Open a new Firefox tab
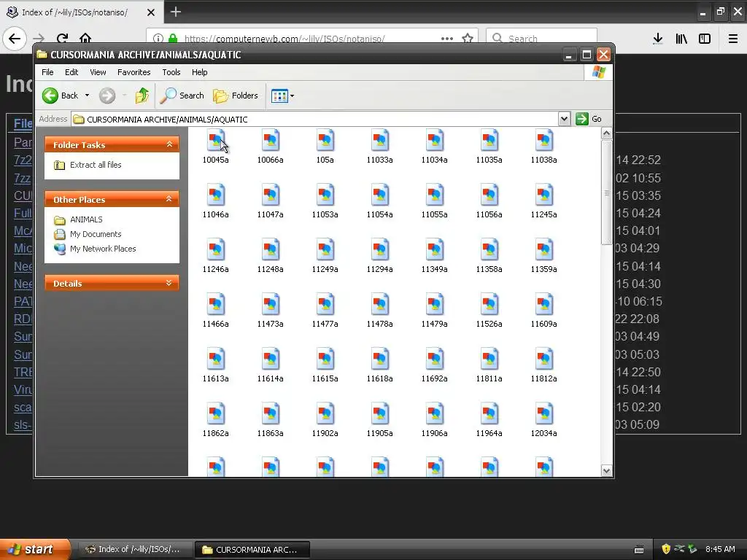This screenshot has height=560, width=747. tap(175, 12)
